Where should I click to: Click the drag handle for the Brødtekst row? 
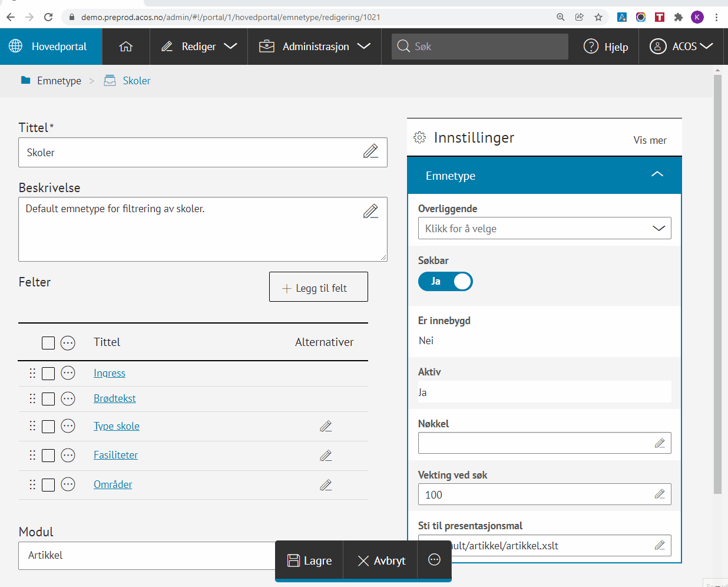click(x=32, y=399)
